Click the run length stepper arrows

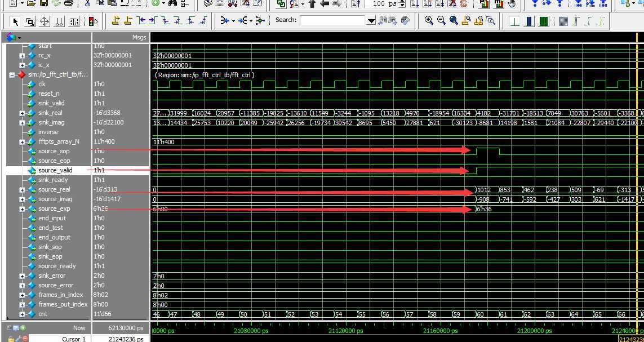tap(402, 4)
